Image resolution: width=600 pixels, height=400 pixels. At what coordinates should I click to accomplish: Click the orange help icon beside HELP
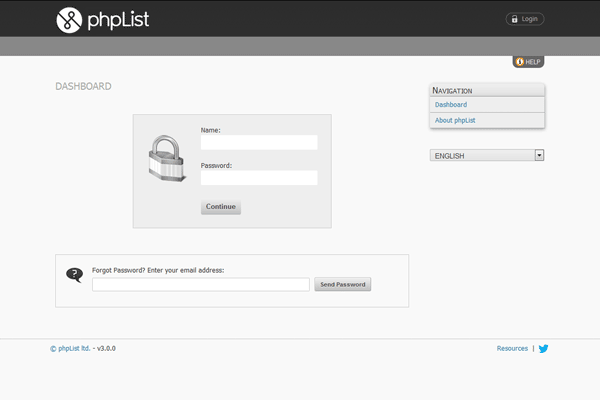(520, 62)
